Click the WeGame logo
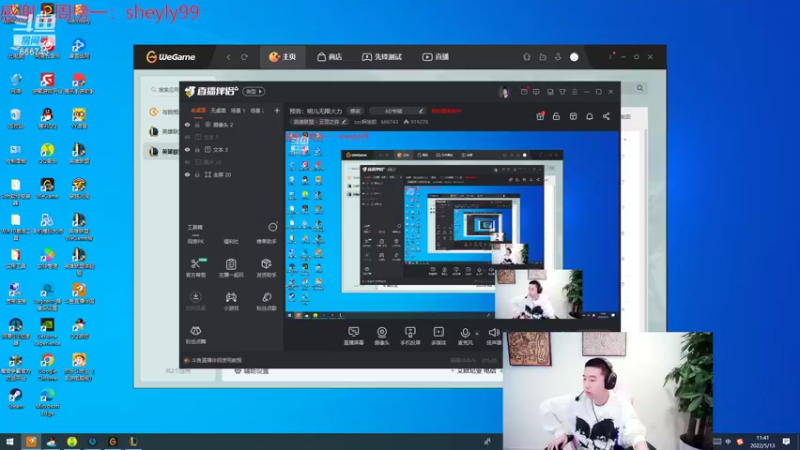800x450 pixels. [170, 57]
